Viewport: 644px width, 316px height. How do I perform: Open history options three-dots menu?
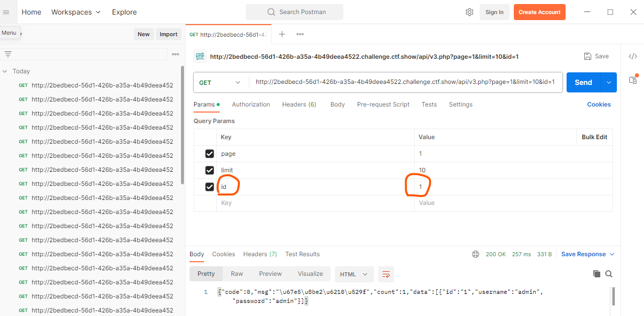coord(175,54)
